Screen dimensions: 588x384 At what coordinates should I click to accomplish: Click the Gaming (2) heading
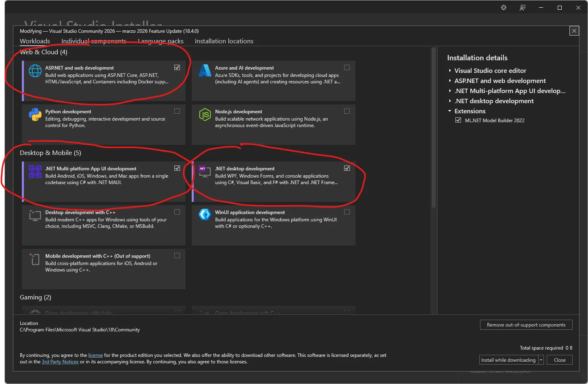click(x=36, y=297)
